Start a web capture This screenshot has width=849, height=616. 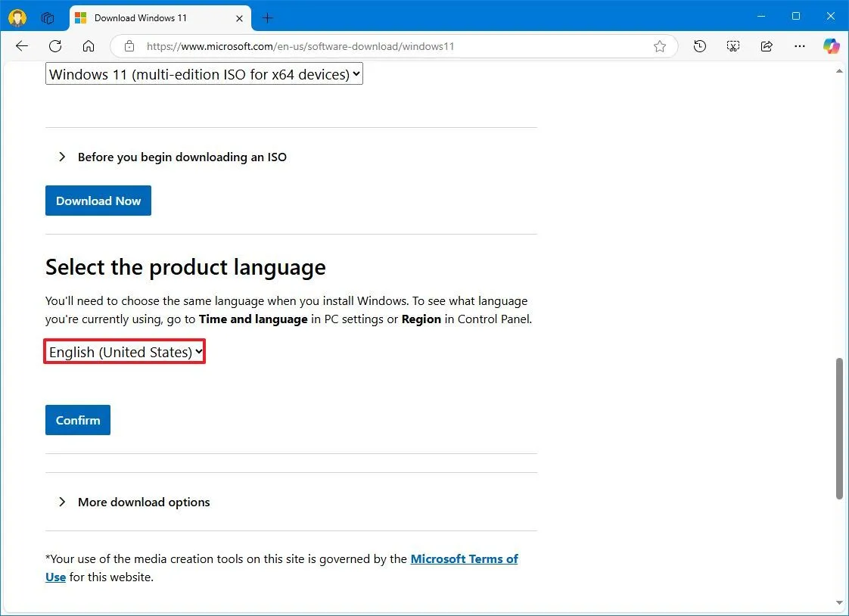(x=732, y=46)
